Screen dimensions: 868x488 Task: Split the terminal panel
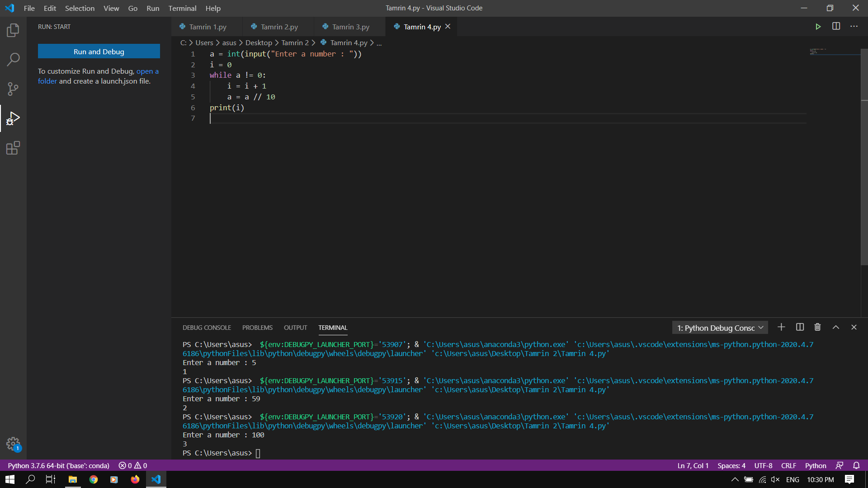click(800, 327)
